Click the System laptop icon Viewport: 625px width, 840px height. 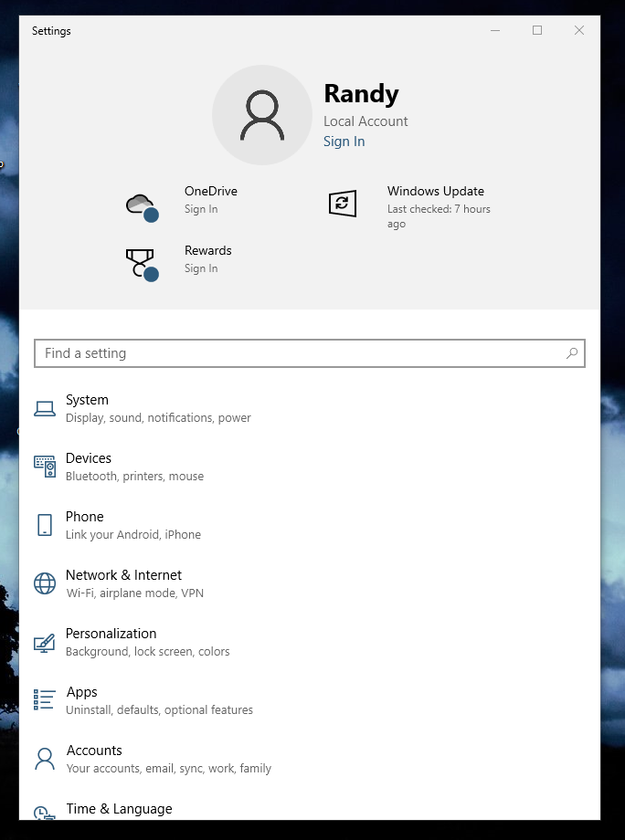click(x=45, y=409)
